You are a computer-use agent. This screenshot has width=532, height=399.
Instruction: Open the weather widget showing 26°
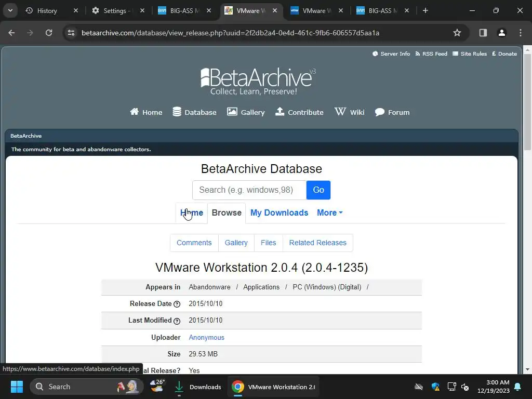pyautogui.click(x=157, y=386)
